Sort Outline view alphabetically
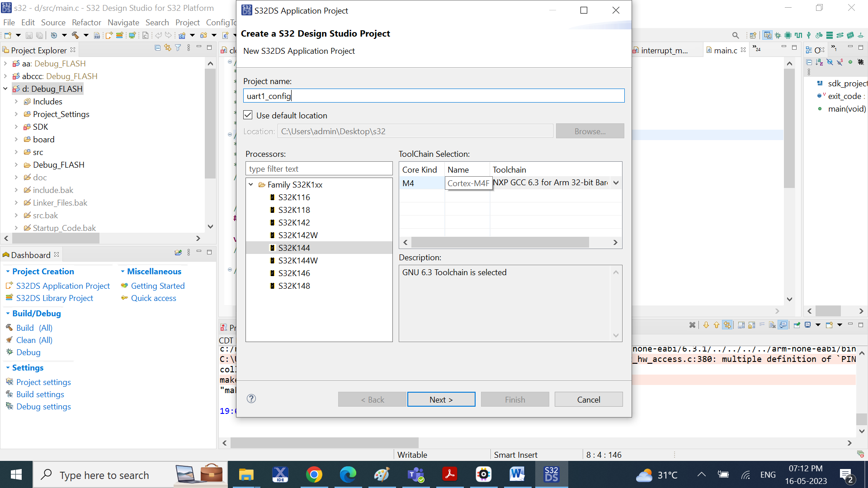 point(819,62)
